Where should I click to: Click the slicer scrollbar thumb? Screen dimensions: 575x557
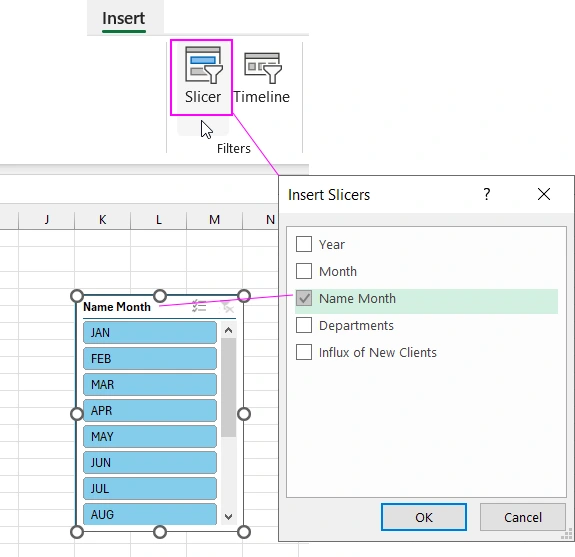tap(228, 387)
